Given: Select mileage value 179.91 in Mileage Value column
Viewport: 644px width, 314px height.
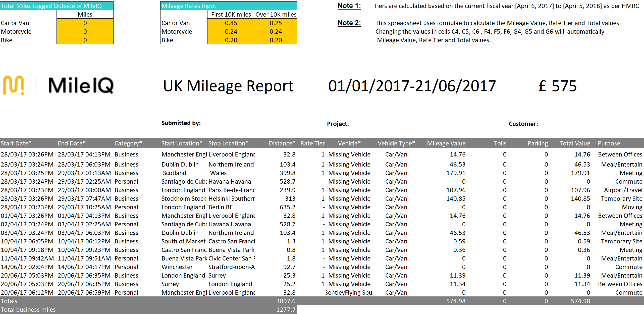Looking at the screenshot, I should click(x=456, y=173).
